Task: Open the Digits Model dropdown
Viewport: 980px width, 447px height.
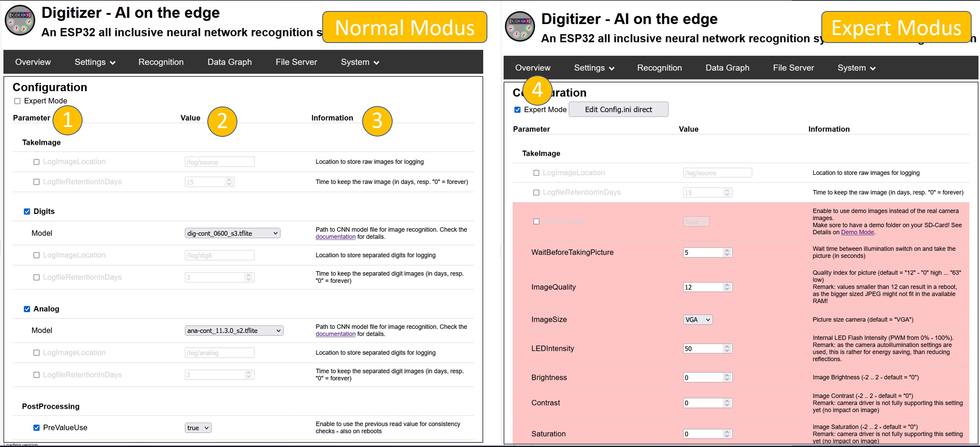Action: click(x=232, y=233)
